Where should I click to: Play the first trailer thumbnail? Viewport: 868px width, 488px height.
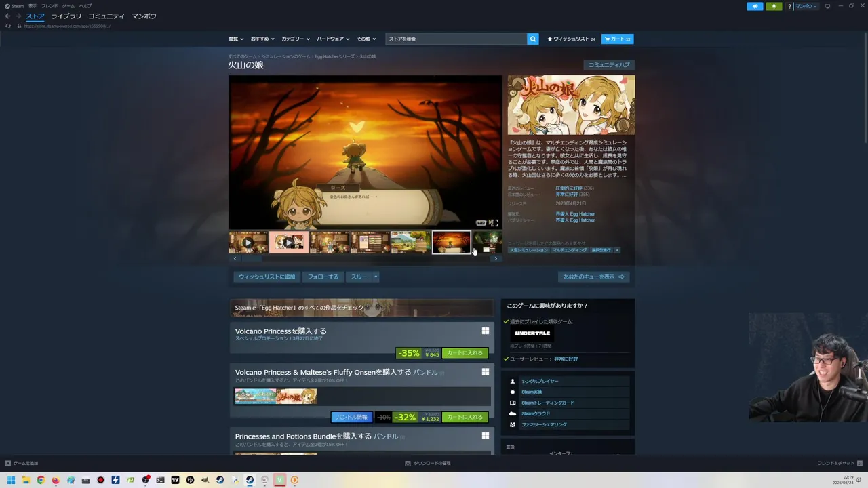248,242
